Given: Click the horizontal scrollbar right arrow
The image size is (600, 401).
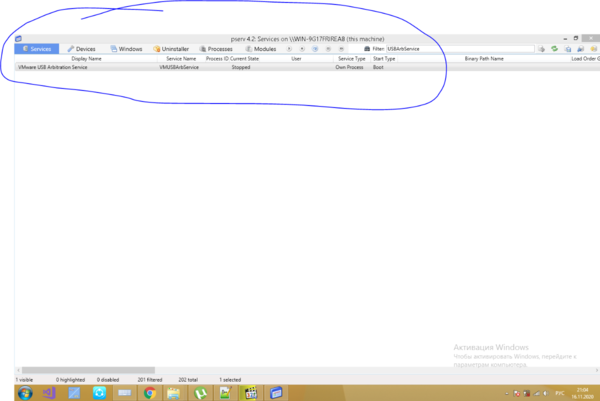Looking at the screenshot, I should 597,370.
